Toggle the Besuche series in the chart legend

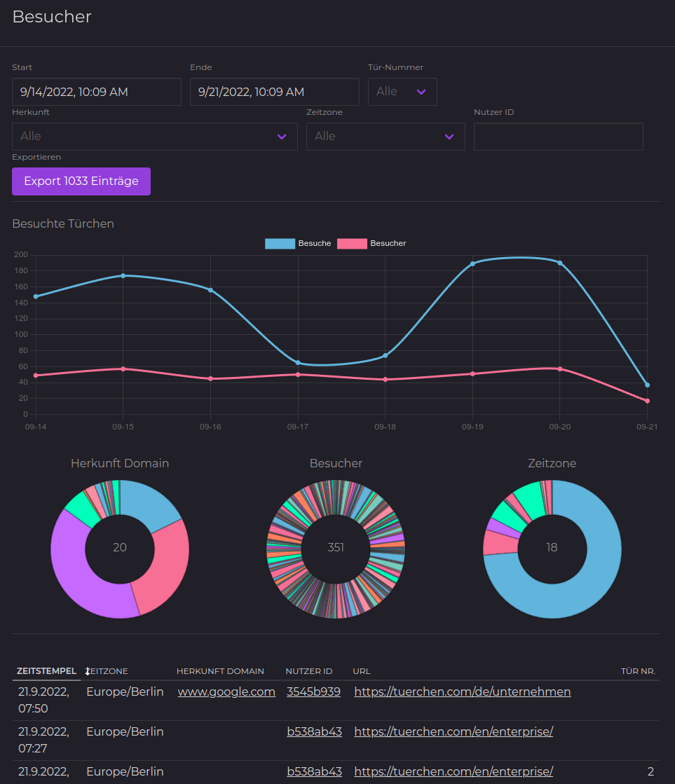click(298, 243)
